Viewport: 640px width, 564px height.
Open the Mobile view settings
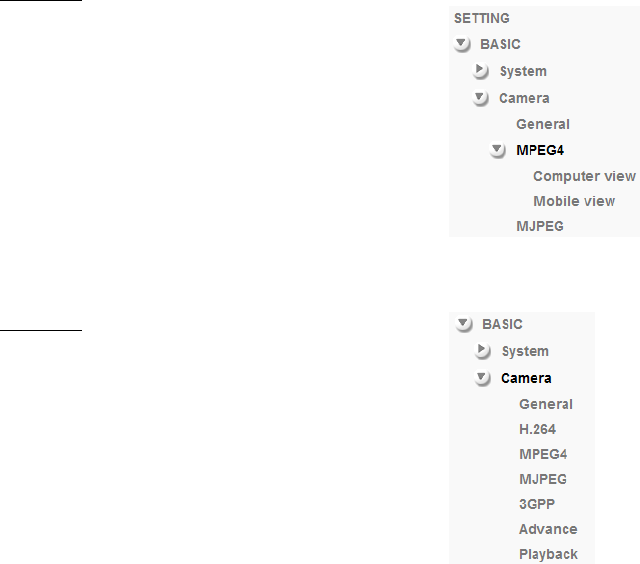point(574,201)
